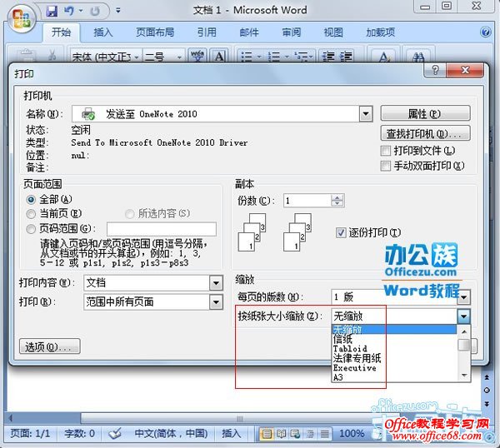
Task: Open Customize Quick Access Toolbar arrow
Action: 118,11
